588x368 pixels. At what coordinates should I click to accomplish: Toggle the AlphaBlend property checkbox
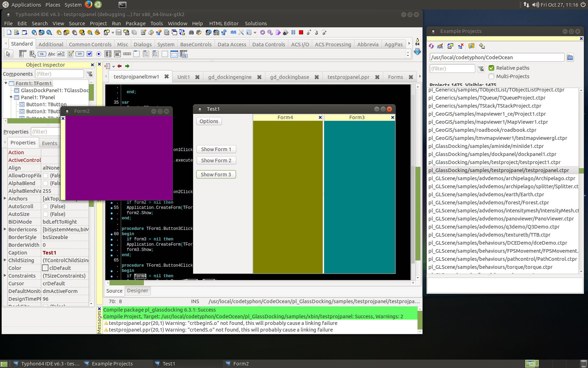coord(45,183)
